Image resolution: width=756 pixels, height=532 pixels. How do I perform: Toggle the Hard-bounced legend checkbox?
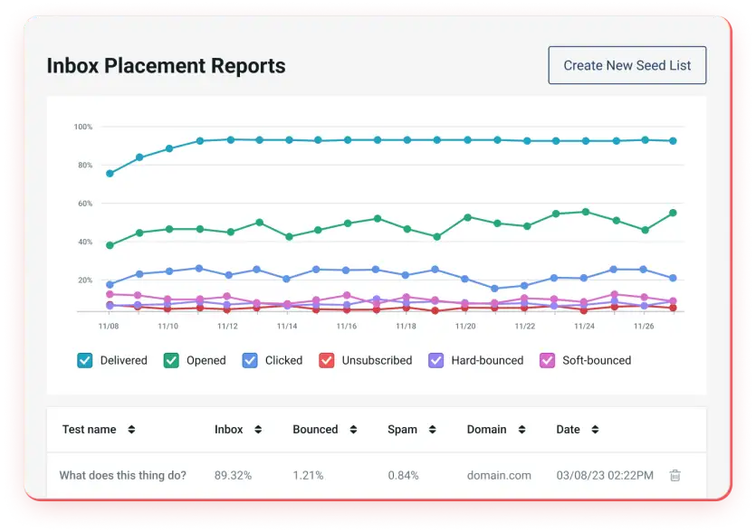(436, 360)
